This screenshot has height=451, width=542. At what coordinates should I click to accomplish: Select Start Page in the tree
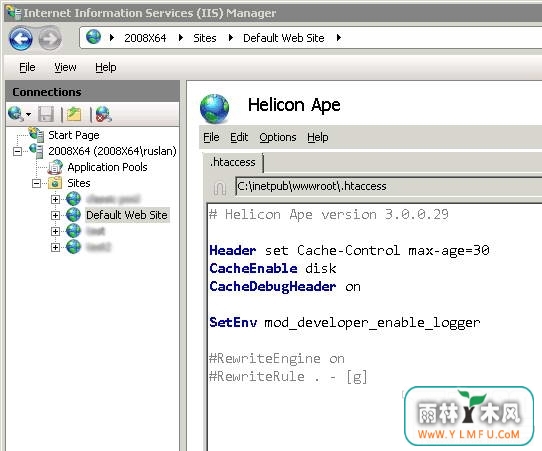coord(74,135)
